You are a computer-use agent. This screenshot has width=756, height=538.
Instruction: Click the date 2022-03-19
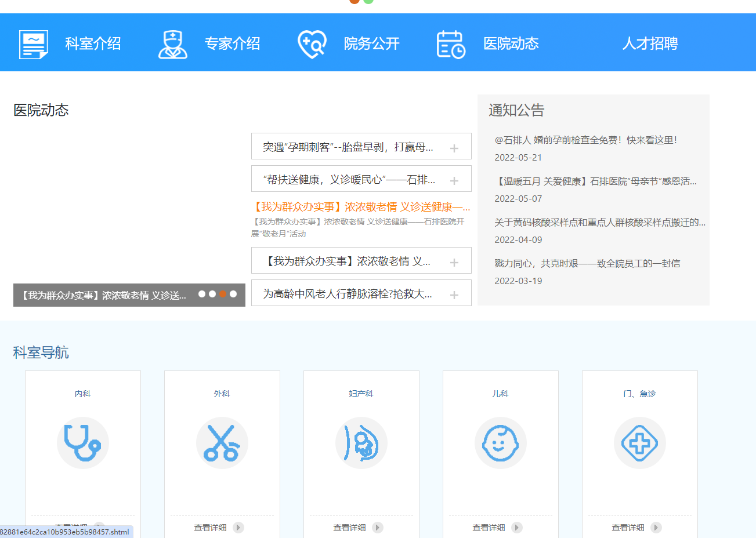point(518,281)
